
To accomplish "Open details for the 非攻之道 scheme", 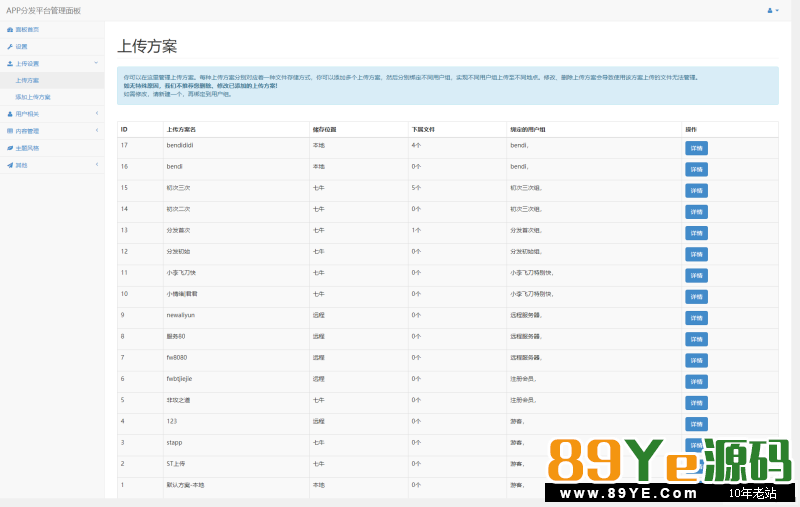I will click(x=696, y=403).
